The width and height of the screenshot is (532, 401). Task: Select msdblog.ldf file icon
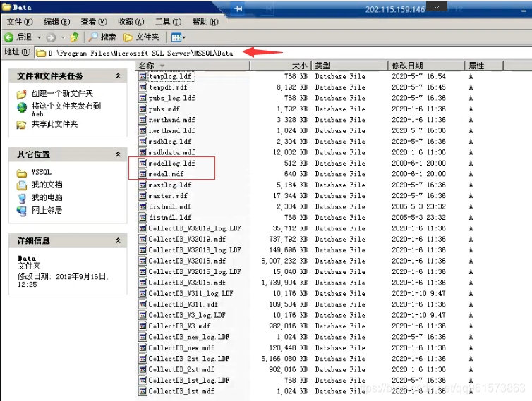point(143,142)
